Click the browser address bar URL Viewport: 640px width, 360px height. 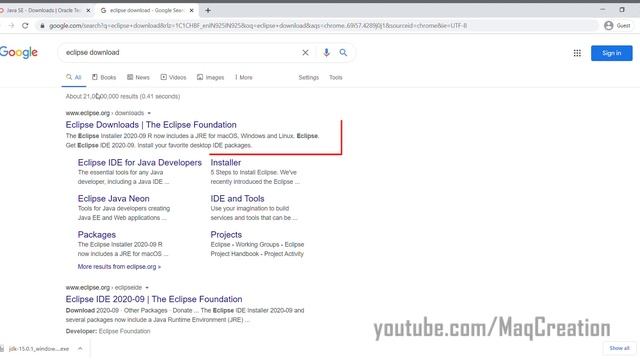(258, 26)
